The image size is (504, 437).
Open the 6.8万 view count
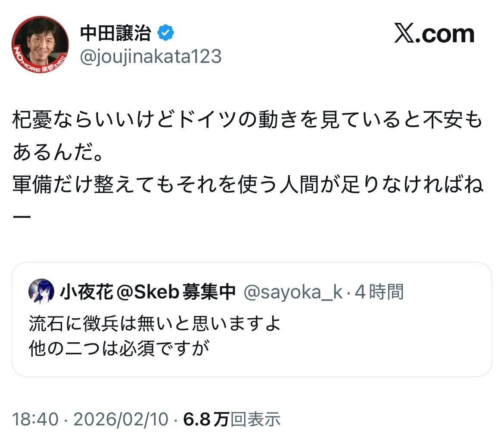(206, 419)
